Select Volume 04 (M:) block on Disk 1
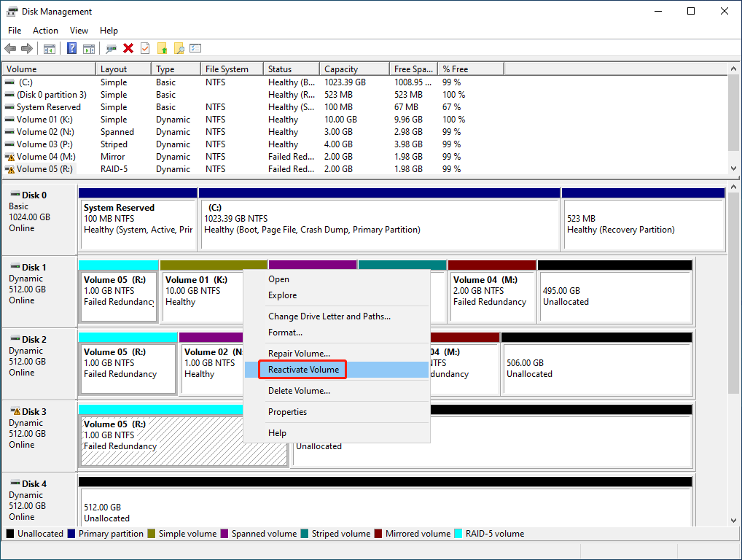The width and height of the screenshot is (742, 560). 492,292
